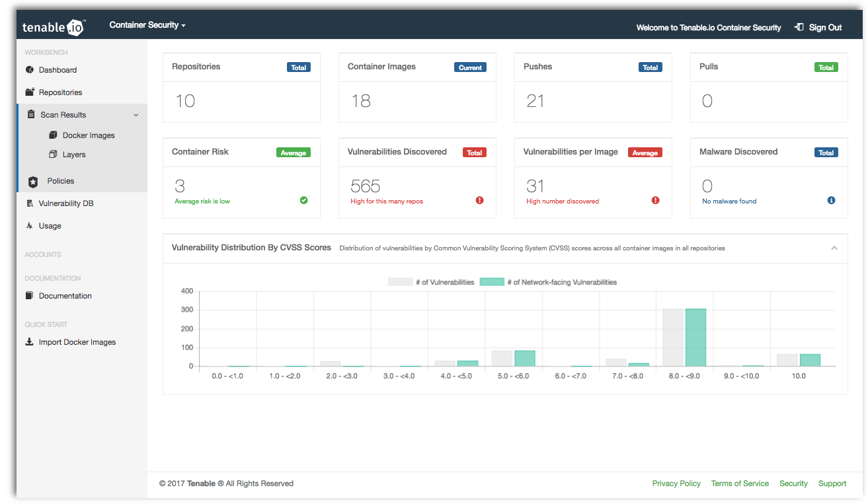
Task: Collapse the Scan Results submenu chevron
Action: (136, 115)
